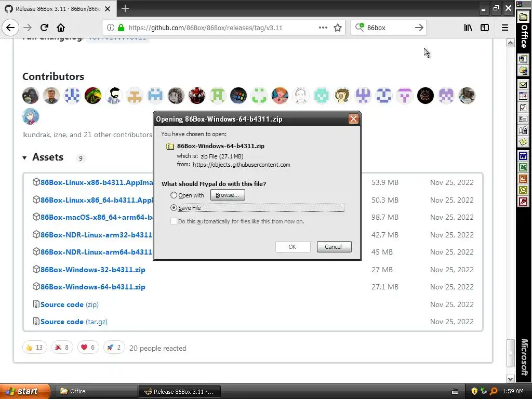Click the search go arrow
The width and height of the screenshot is (532, 399).
coord(419,28)
